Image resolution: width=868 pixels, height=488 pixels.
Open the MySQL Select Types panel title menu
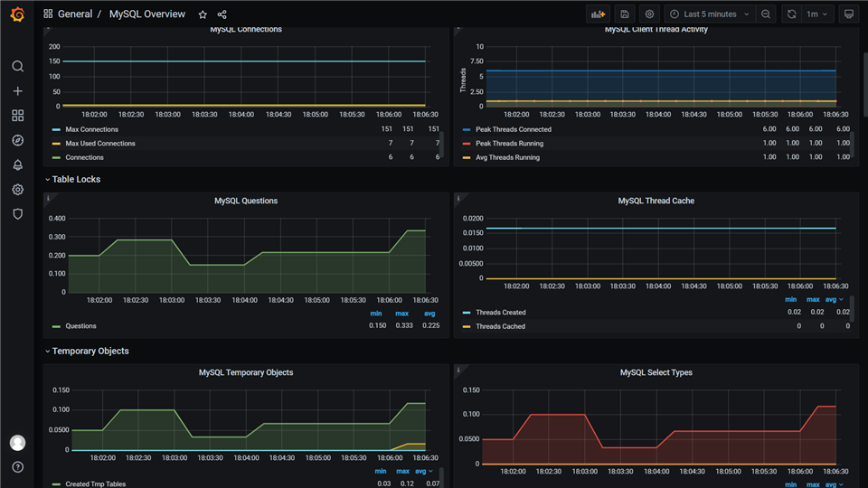tap(656, 372)
